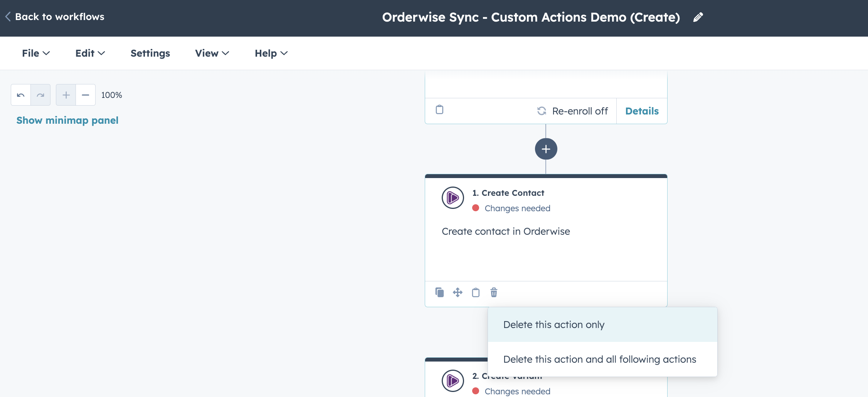Screen dimensions: 868x397
Task: Click clipboard icon in the enrollment trigger card
Action: point(439,110)
